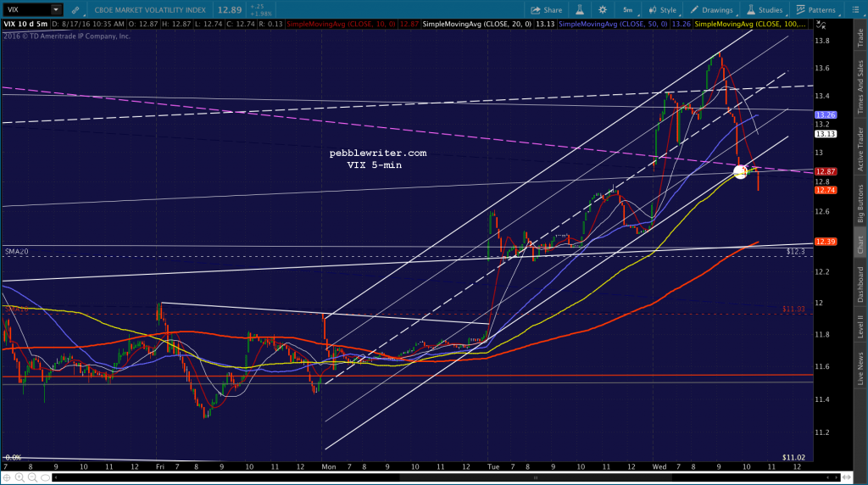
Task: Click the white SimpleMovingAvg (CLOSE, 20, 0) label
Action: point(476,25)
